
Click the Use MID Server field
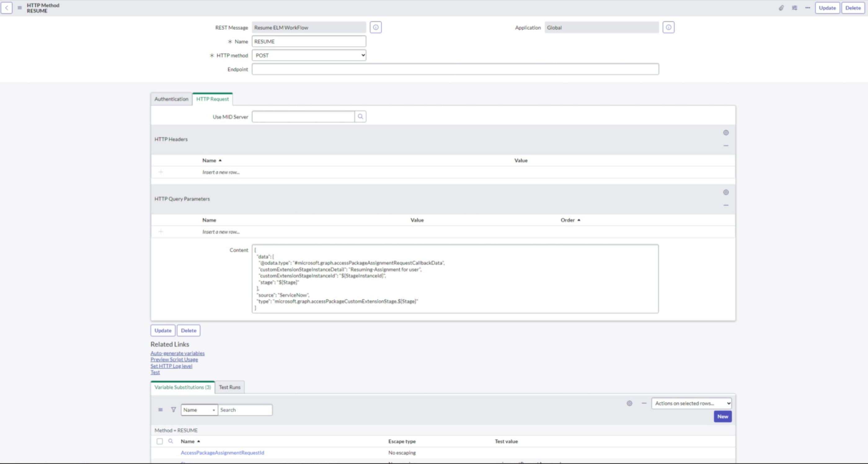[303, 117]
